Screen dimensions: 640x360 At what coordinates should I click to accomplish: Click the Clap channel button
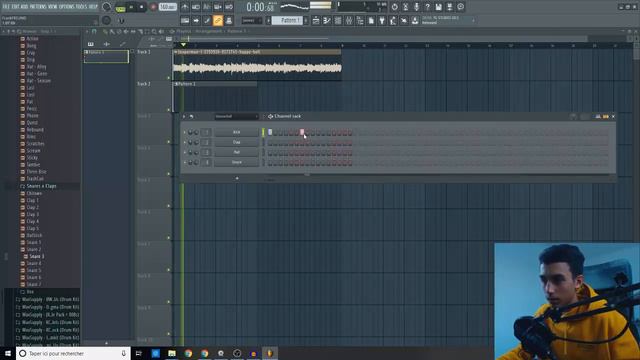(237, 142)
